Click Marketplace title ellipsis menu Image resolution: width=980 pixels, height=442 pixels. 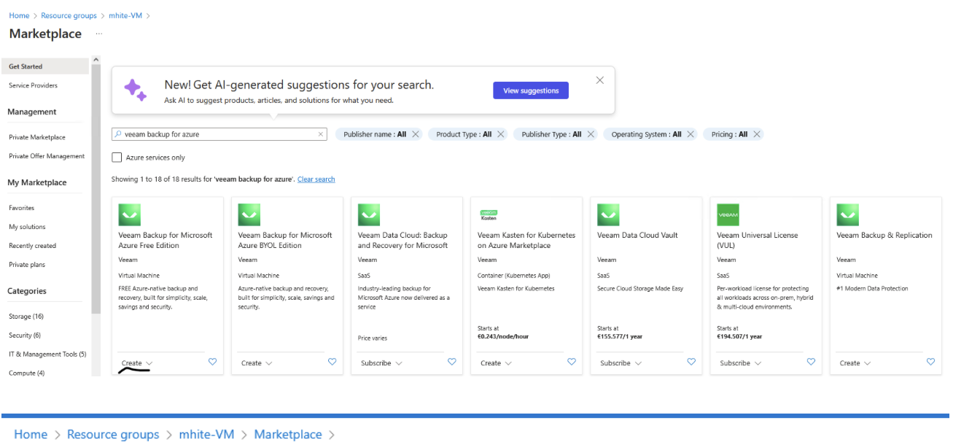coord(99,34)
